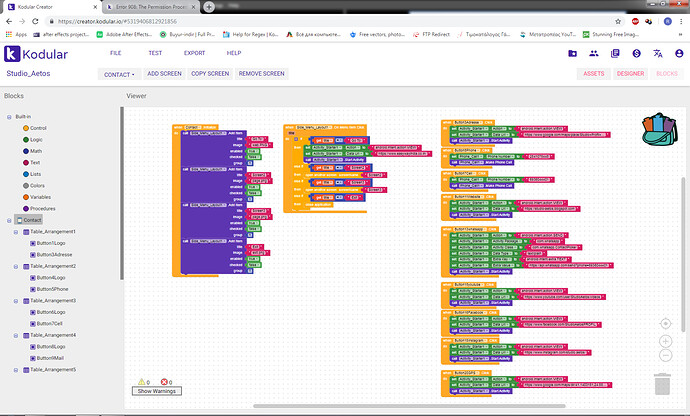Screen dimensions: 690x416
Task: Open the Apps bookmarks shortcut
Action: click(16, 34)
